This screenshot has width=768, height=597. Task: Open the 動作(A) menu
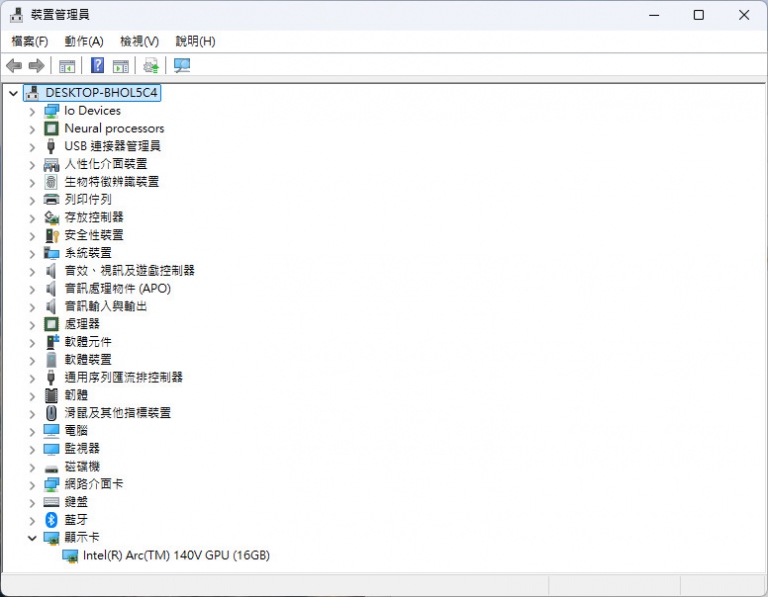coord(84,41)
